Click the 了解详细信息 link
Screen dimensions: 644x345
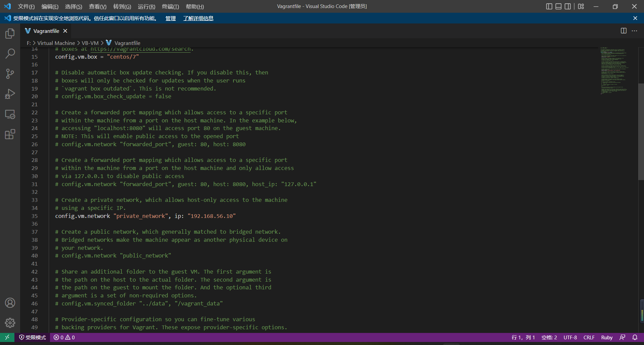[x=198, y=18]
